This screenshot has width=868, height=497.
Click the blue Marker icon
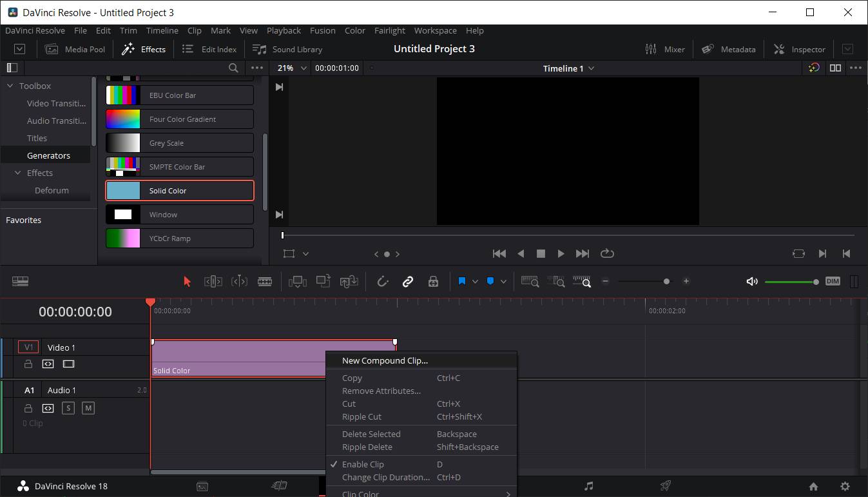[490, 281]
